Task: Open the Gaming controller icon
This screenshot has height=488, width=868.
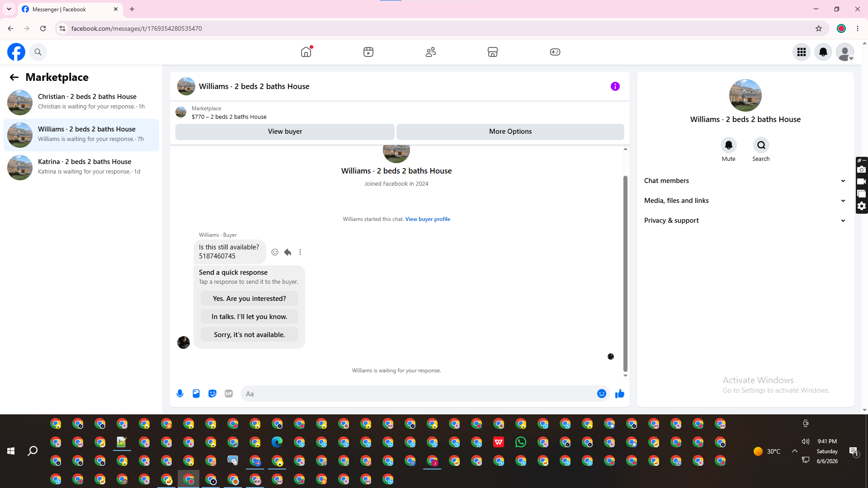Action: click(x=555, y=52)
